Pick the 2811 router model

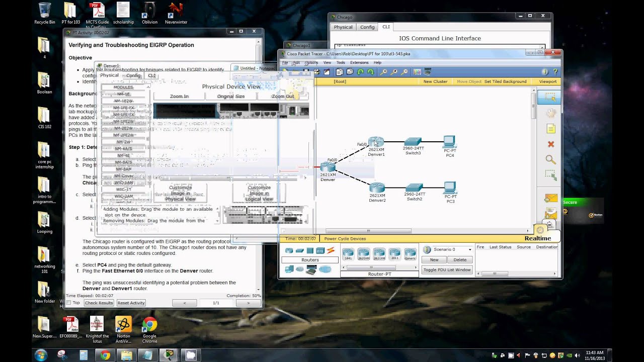pos(394,254)
